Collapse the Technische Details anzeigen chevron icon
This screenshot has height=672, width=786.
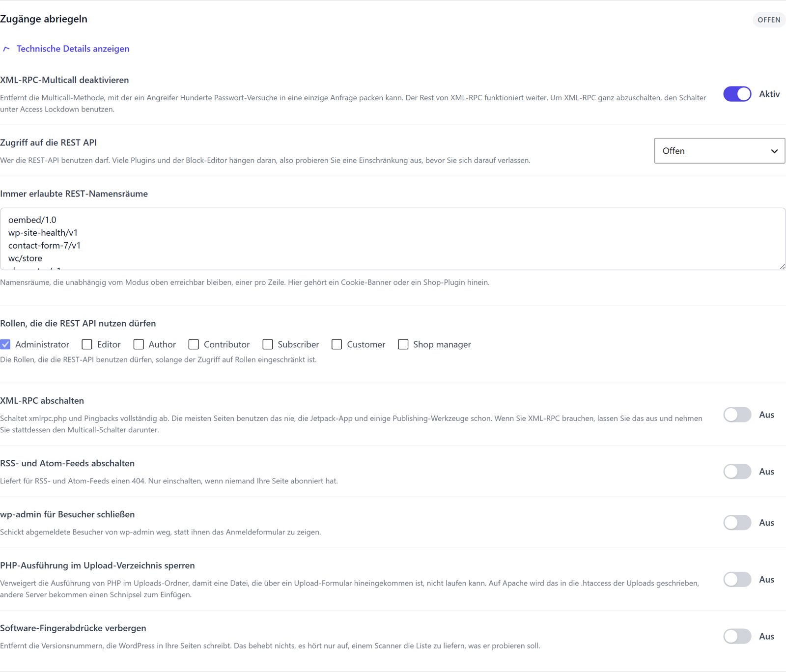point(6,49)
